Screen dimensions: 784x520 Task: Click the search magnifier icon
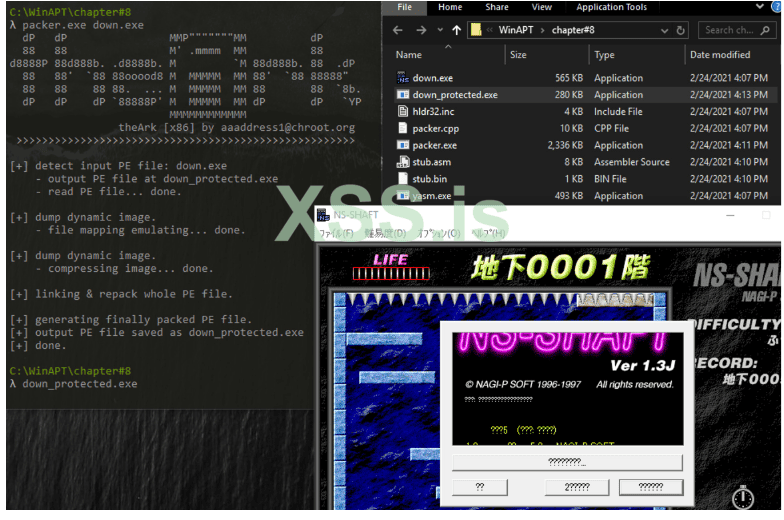765,30
